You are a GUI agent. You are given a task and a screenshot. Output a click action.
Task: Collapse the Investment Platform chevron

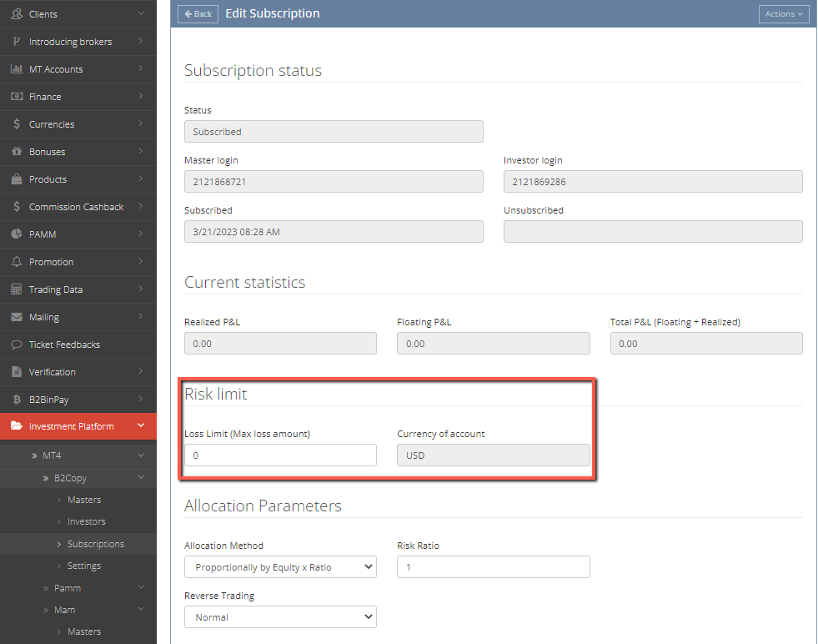pos(141,425)
